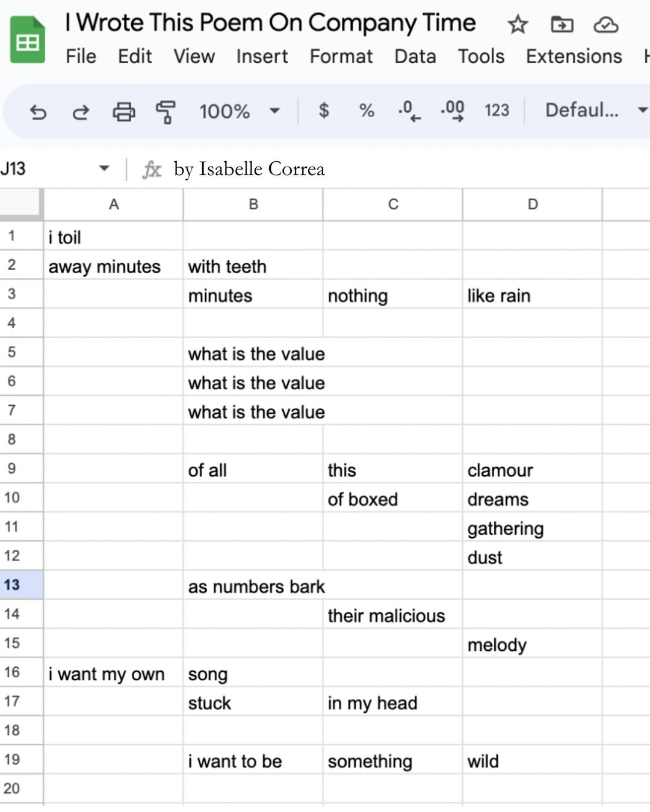This screenshot has width=650, height=812.
Task: Open the Format menu
Action: click(x=341, y=57)
